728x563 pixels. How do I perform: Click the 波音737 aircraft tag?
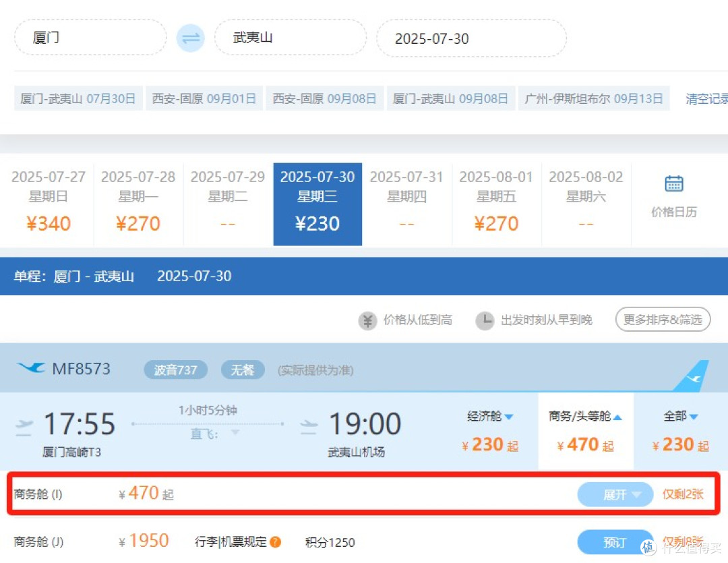click(x=175, y=370)
